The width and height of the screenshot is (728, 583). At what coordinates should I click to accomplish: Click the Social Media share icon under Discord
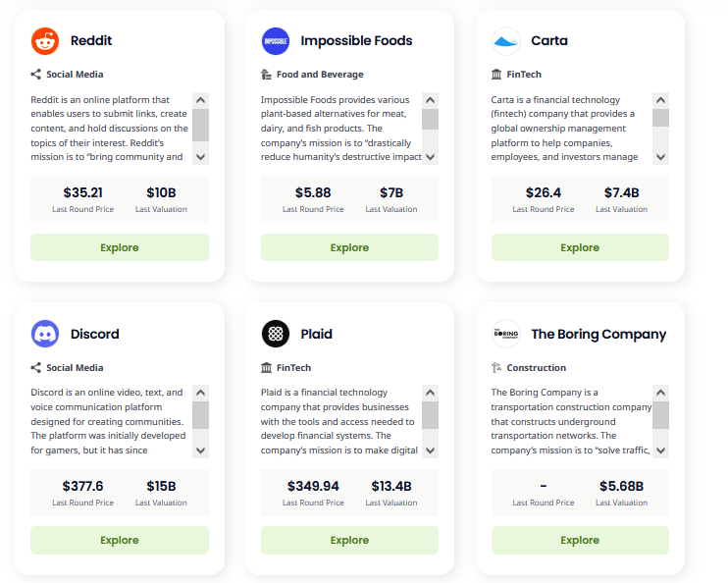tap(35, 367)
